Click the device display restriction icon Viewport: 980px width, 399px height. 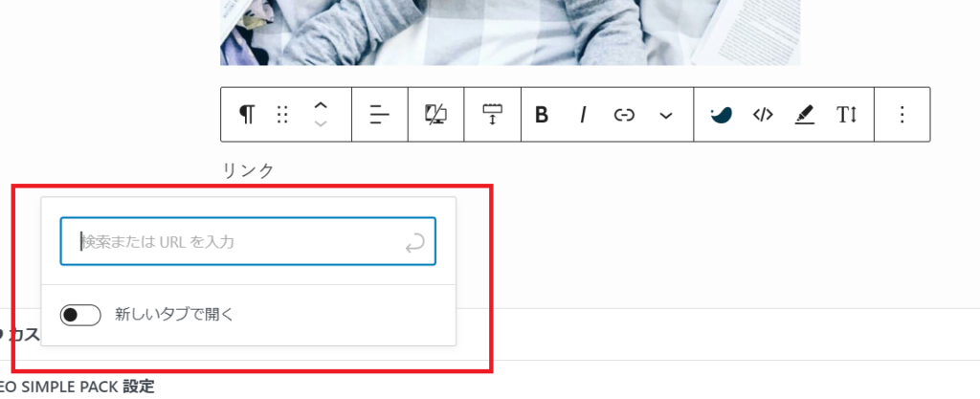(435, 115)
